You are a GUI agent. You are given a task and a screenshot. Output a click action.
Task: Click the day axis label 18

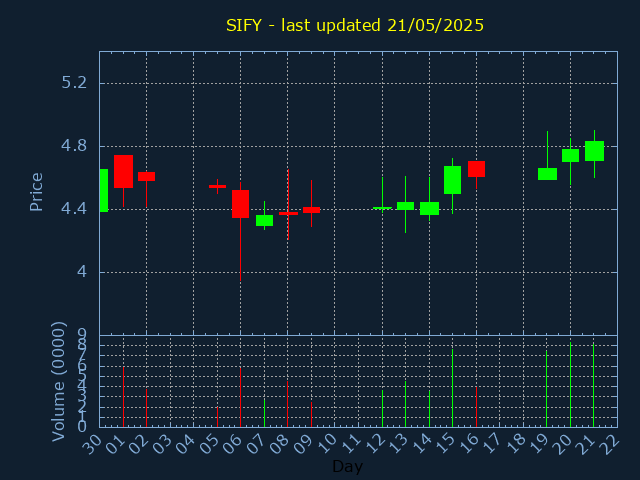pyautogui.click(x=516, y=443)
